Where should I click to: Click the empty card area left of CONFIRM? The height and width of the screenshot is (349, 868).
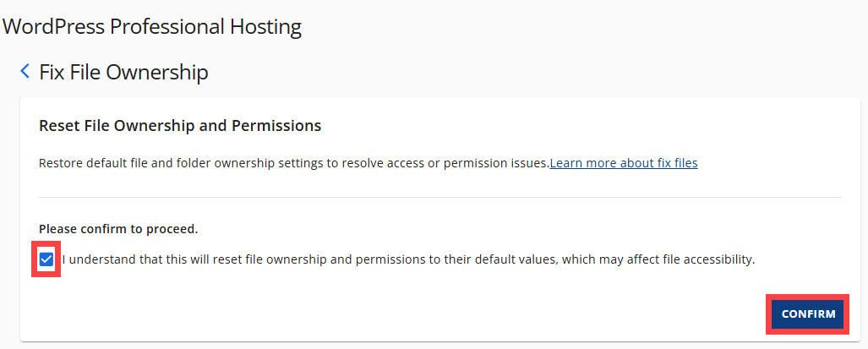click(423, 314)
